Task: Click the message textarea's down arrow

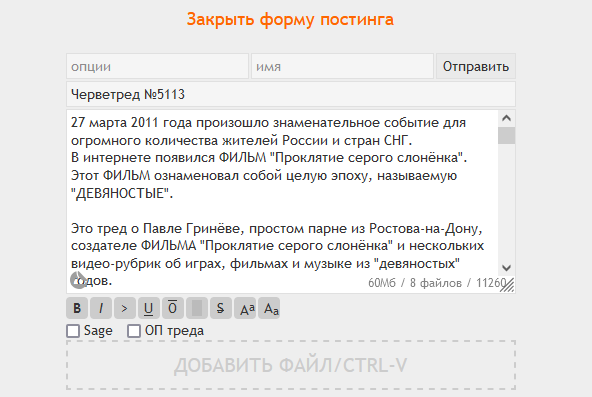Action: 506,268
